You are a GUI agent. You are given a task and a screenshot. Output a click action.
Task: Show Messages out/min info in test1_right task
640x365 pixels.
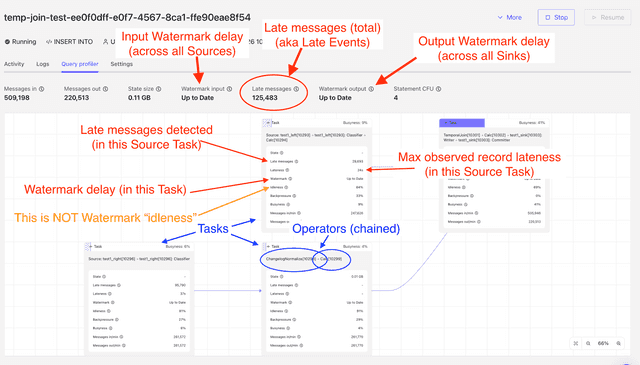coord(124,345)
